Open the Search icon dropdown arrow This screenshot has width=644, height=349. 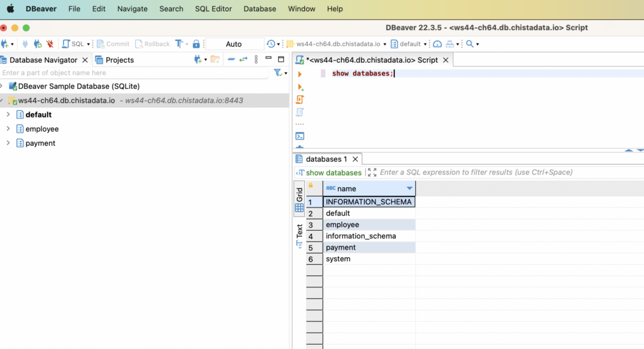(x=477, y=45)
